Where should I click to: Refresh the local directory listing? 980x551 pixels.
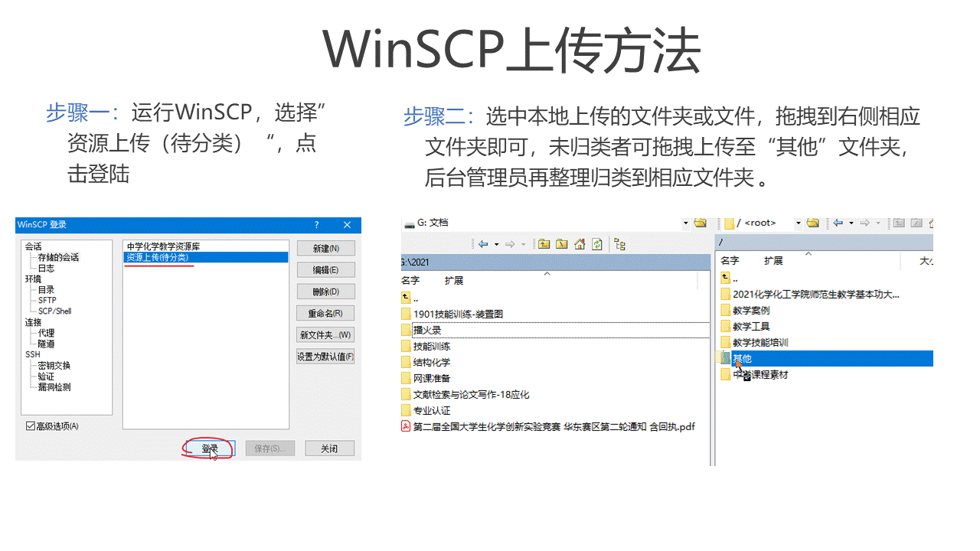point(596,244)
